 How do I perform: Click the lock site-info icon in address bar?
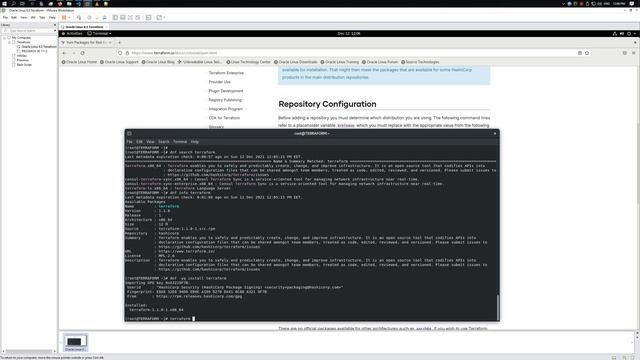(127, 53)
